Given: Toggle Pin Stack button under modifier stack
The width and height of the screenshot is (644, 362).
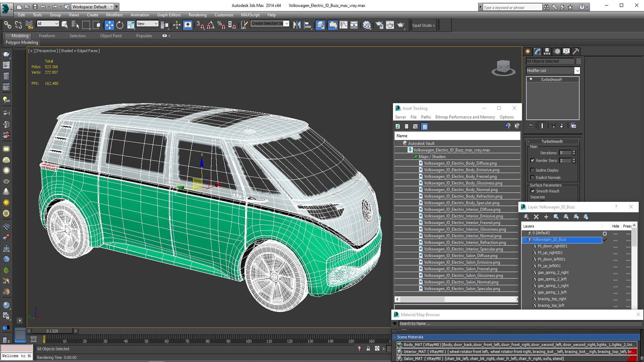Looking at the screenshot, I should (x=530, y=126).
